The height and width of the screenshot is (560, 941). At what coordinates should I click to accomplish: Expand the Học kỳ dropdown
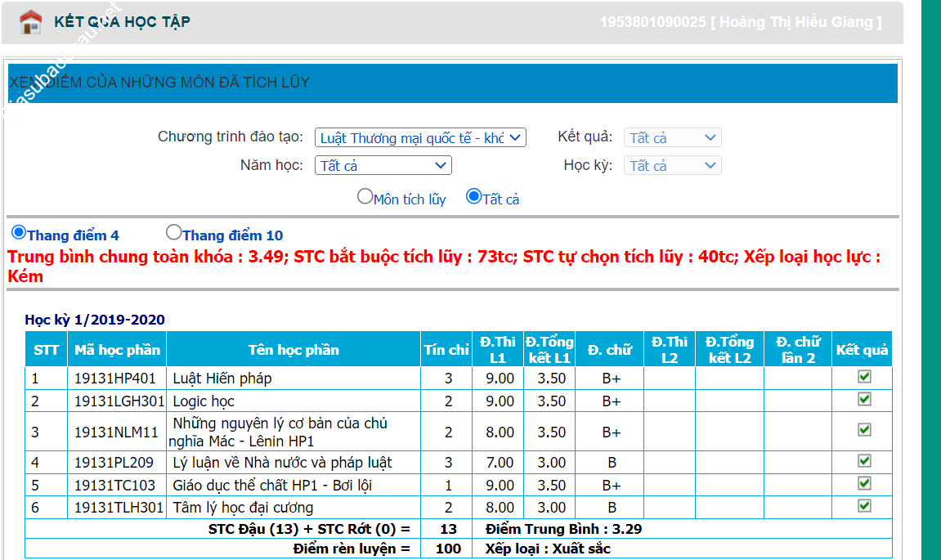pos(672,166)
